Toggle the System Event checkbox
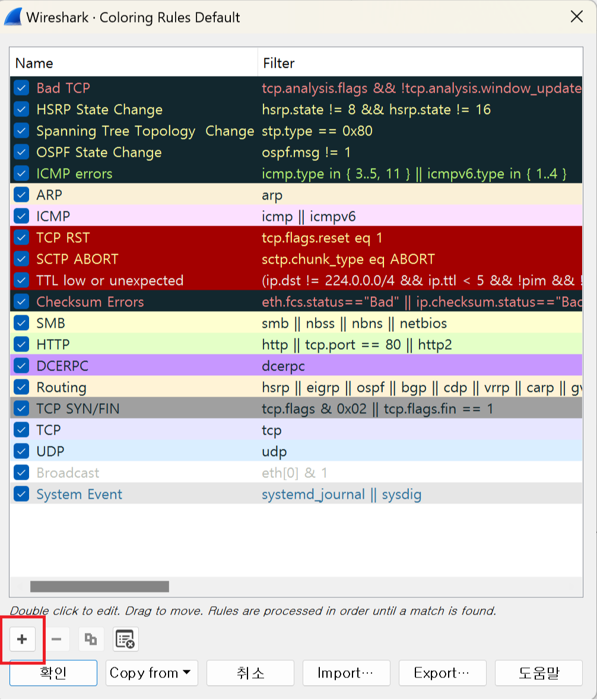Image resolution: width=597 pixels, height=700 pixels. (x=21, y=494)
